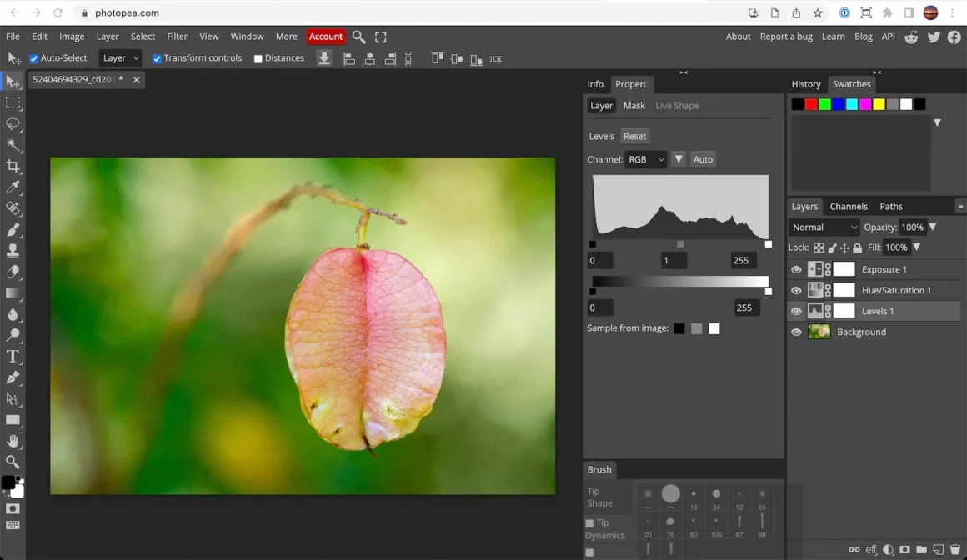The width and height of the screenshot is (967, 560).
Task: Select the Type tool
Action: (x=13, y=357)
